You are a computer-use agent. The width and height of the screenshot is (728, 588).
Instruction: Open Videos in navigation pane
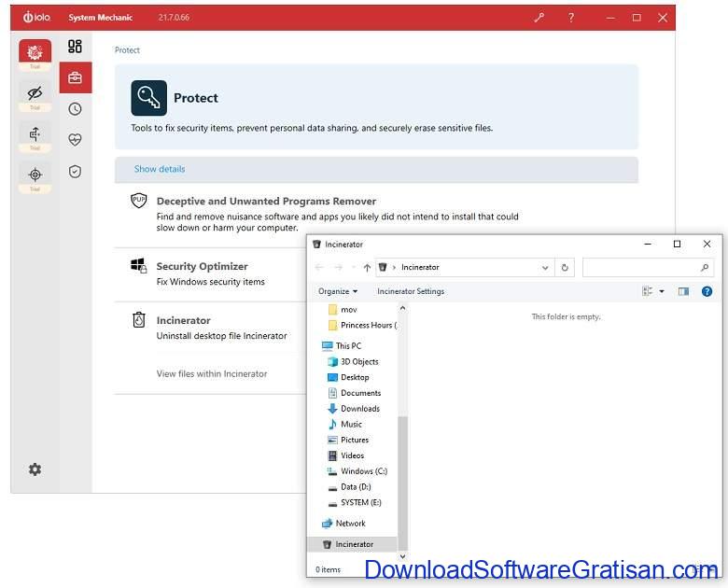(x=346, y=455)
